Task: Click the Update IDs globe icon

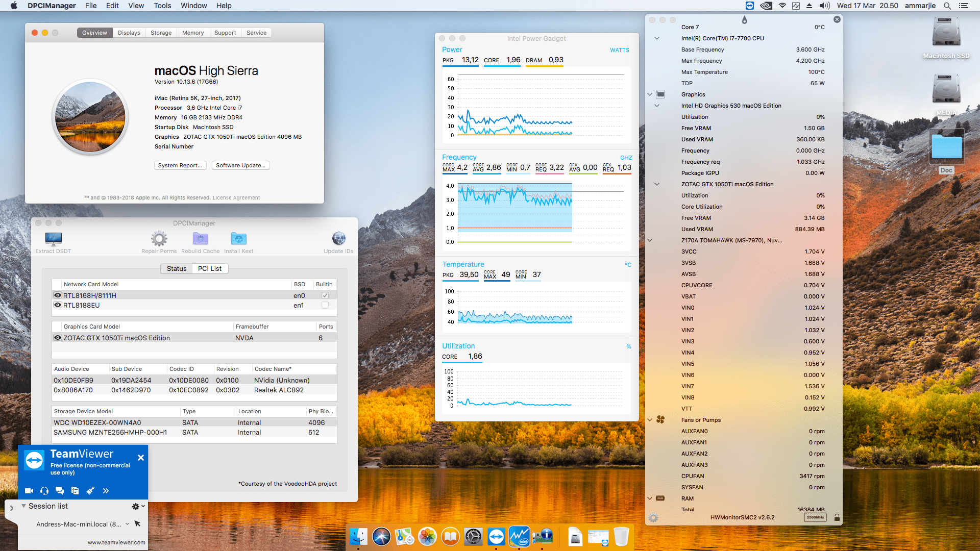Action: (x=338, y=238)
